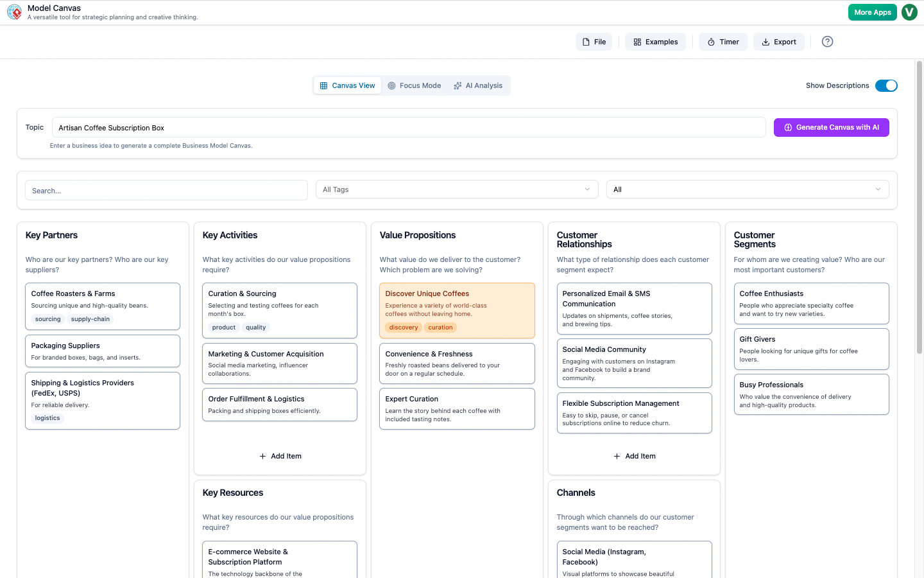Switch to the Focus Mode tab
This screenshot has height=578, width=924.
(x=415, y=85)
